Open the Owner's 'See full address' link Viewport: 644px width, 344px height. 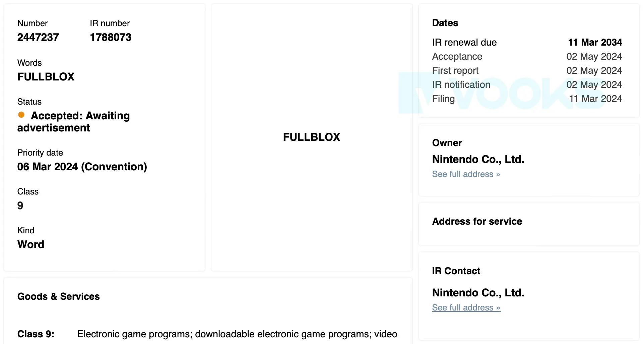(x=466, y=174)
